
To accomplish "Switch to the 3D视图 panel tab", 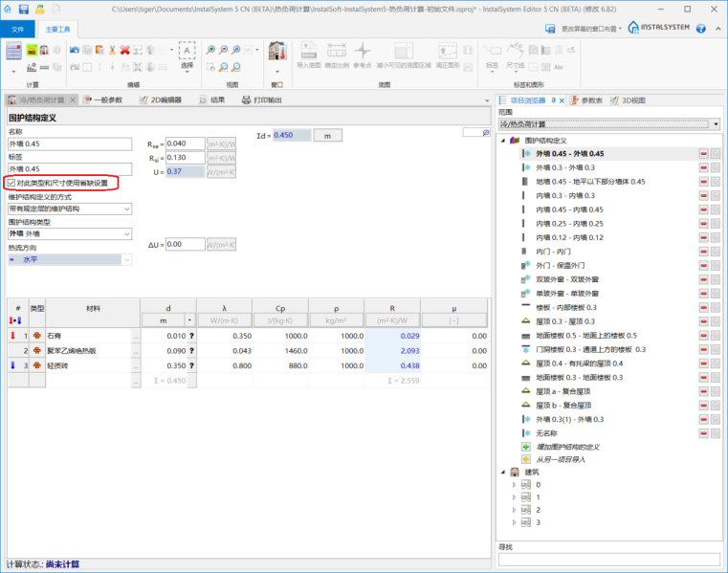I will (x=629, y=100).
